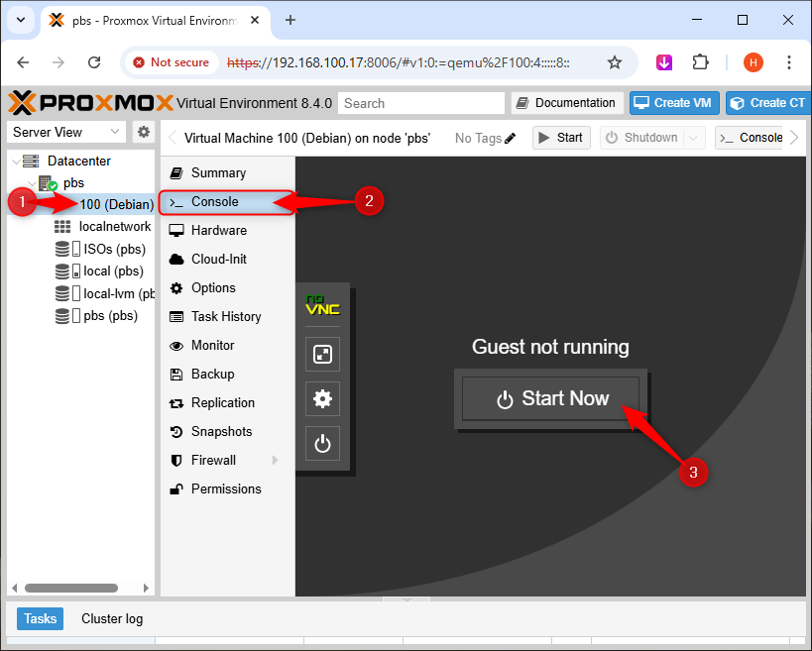Open noVNC power commands icon
The width and height of the screenshot is (812, 651).
pyautogui.click(x=322, y=444)
